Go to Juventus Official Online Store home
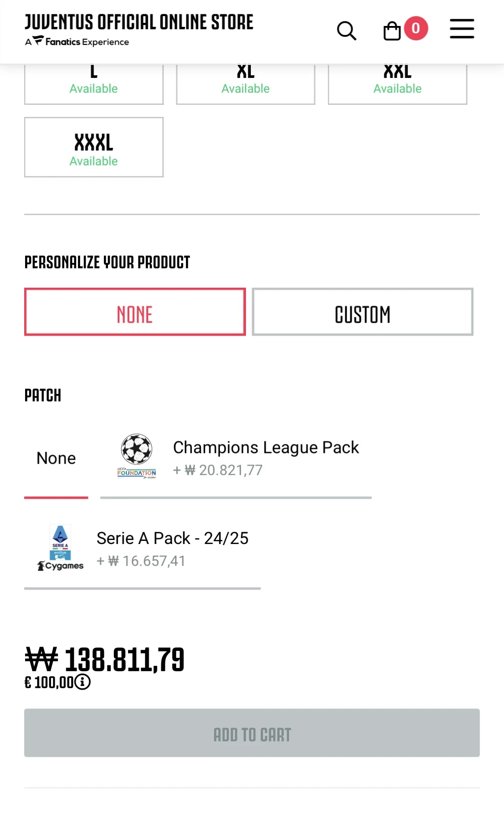The height and width of the screenshot is (820, 504). point(139,22)
